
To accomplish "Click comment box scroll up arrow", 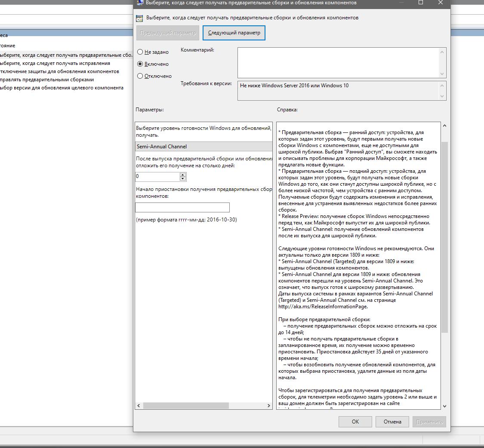I will [x=442, y=52].
